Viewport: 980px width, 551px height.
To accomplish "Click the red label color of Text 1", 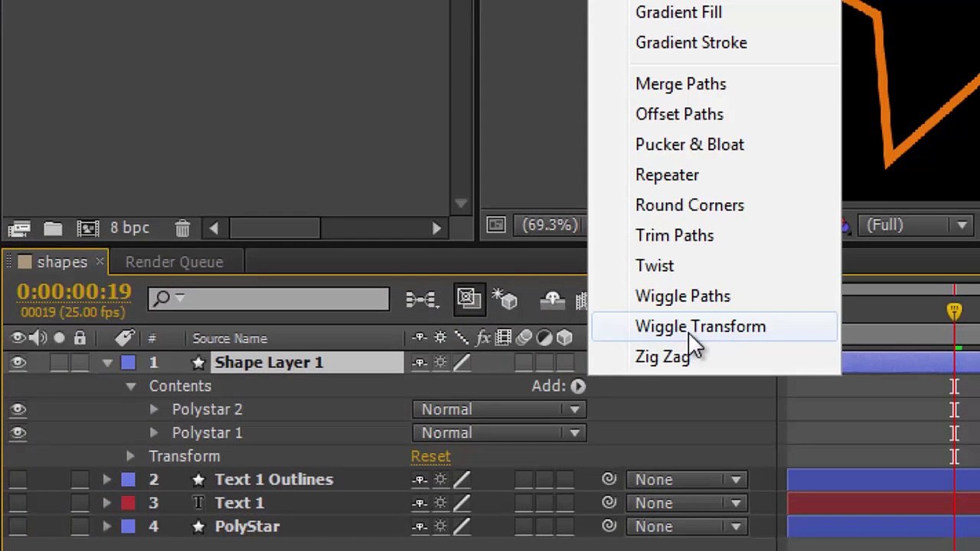I will 128,503.
